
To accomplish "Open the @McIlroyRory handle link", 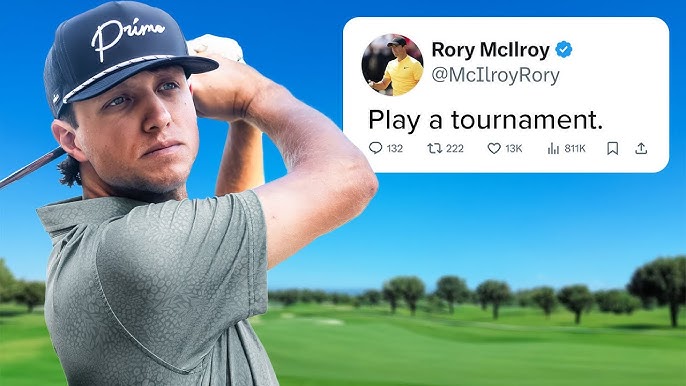I will tap(495, 75).
